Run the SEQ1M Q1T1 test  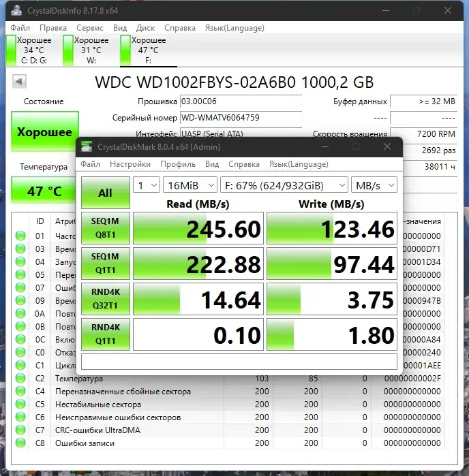point(106,264)
